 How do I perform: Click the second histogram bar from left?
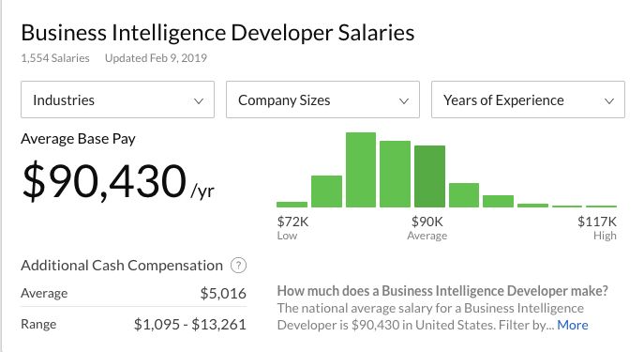pos(326,191)
